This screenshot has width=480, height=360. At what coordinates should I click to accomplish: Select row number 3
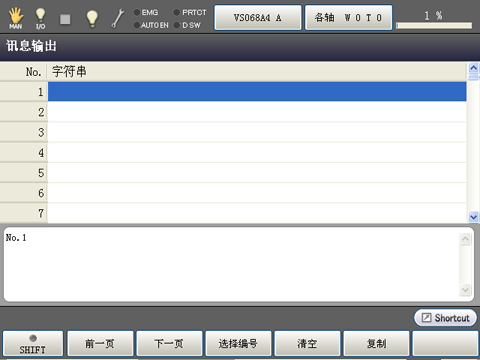[x=24, y=132]
